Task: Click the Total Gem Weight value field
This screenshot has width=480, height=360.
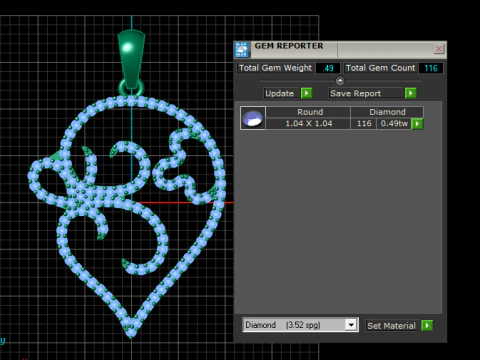Action: click(328, 68)
